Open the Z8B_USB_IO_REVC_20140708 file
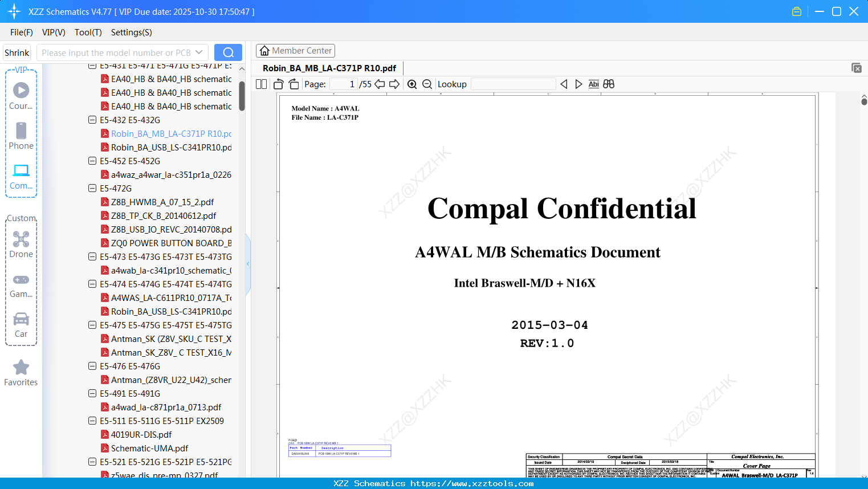868x489 pixels. click(x=166, y=229)
